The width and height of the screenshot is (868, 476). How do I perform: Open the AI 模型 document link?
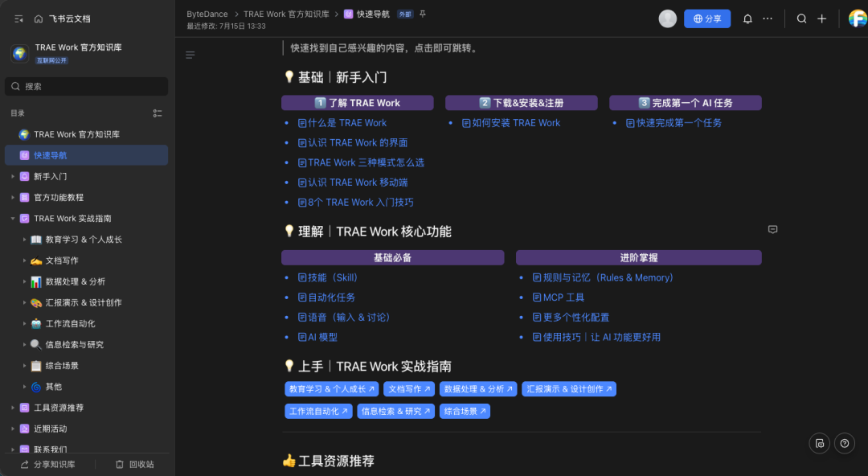(317, 337)
